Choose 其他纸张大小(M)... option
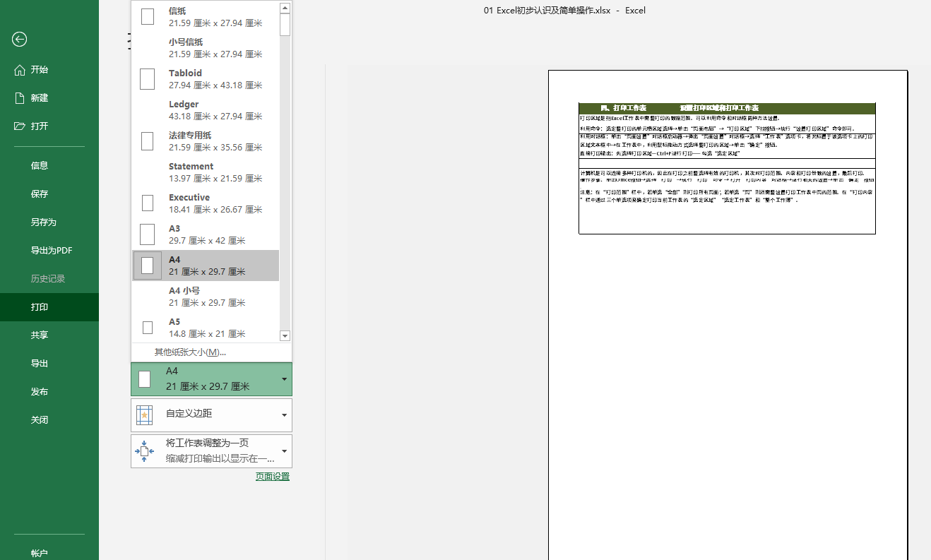This screenshot has width=931, height=560. (190, 352)
